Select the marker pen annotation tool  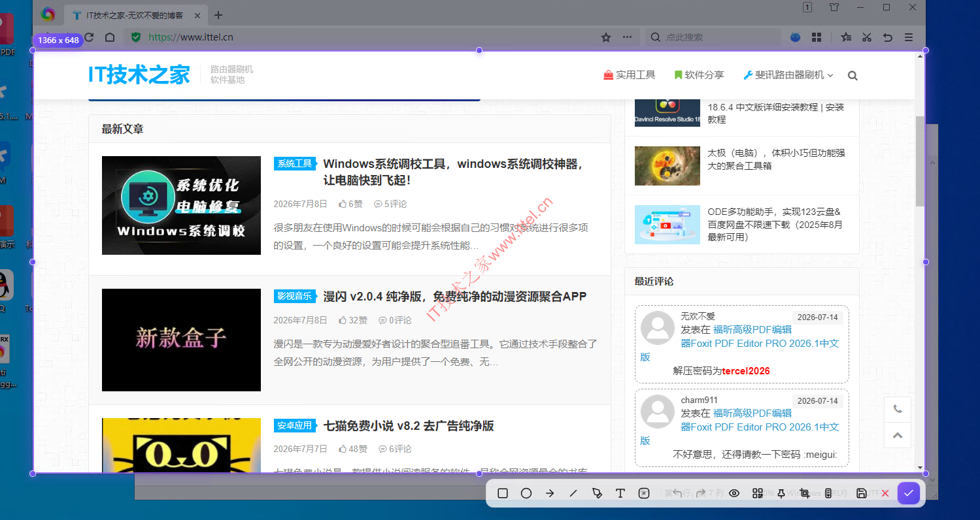597,493
